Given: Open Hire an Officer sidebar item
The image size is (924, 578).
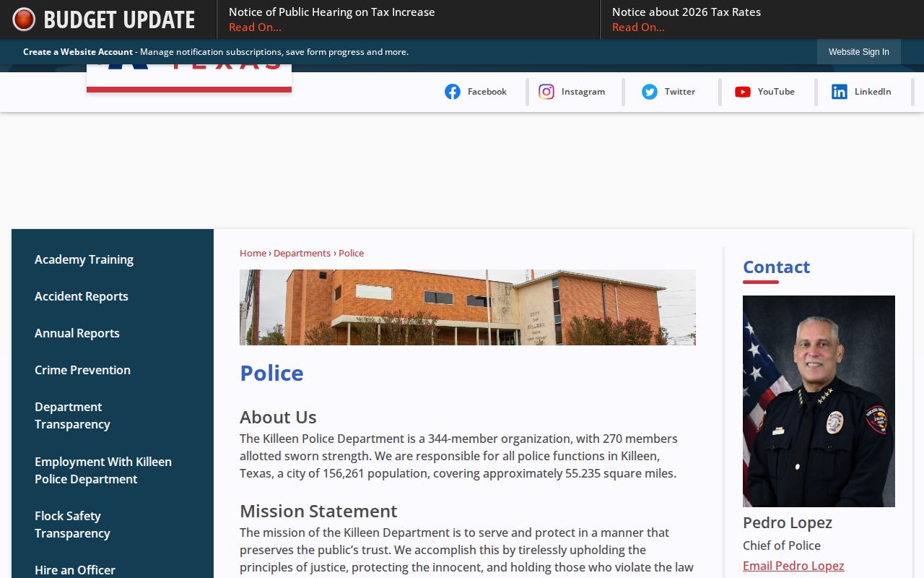Looking at the screenshot, I should (75, 570).
